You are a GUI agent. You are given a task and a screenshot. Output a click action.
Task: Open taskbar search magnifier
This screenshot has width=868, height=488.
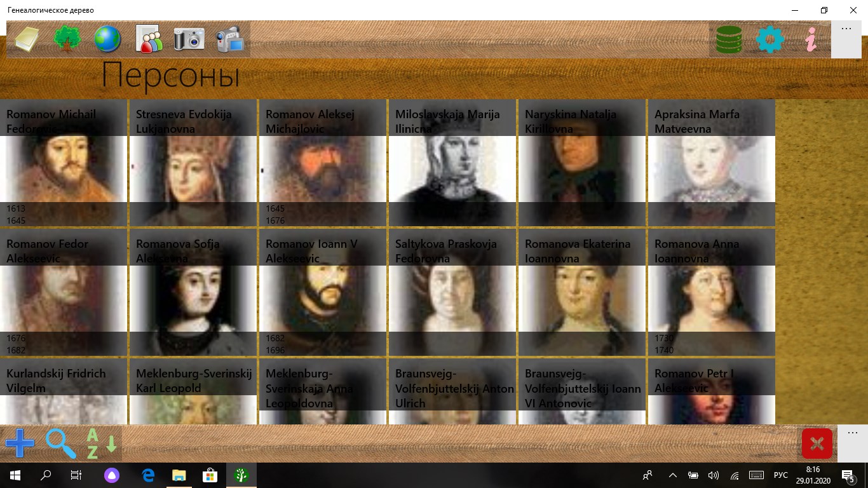[x=46, y=475]
